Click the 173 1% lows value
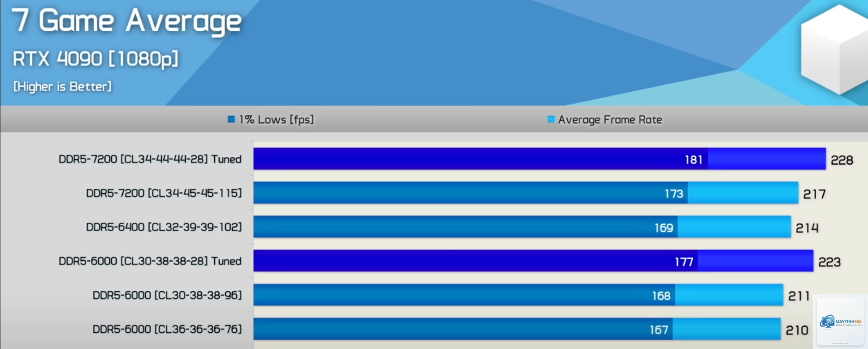 coord(674,194)
